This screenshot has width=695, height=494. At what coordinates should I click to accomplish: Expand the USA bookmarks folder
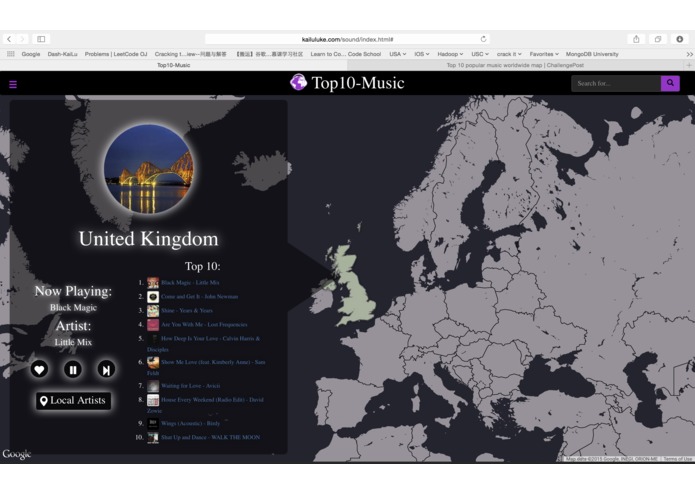(x=398, y=54)
